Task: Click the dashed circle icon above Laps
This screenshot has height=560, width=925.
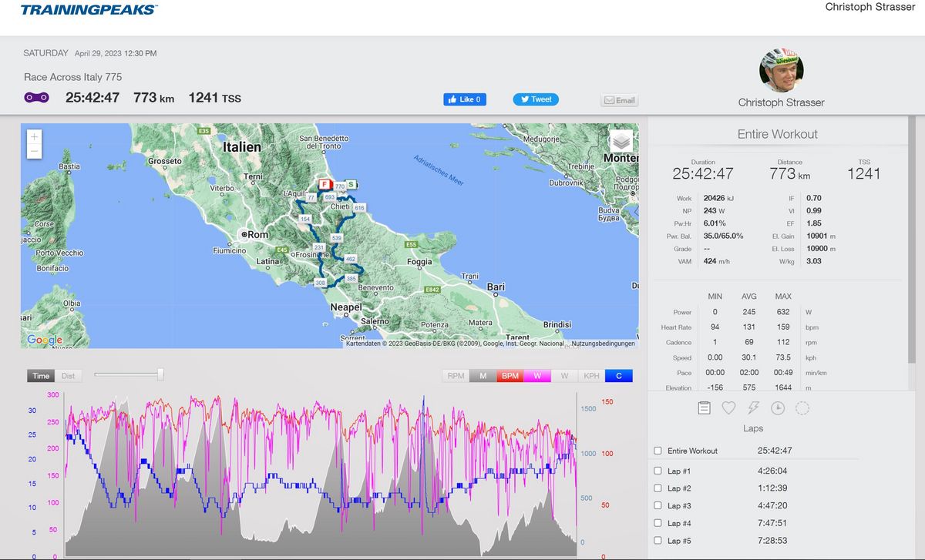Action: coord(802,408)
